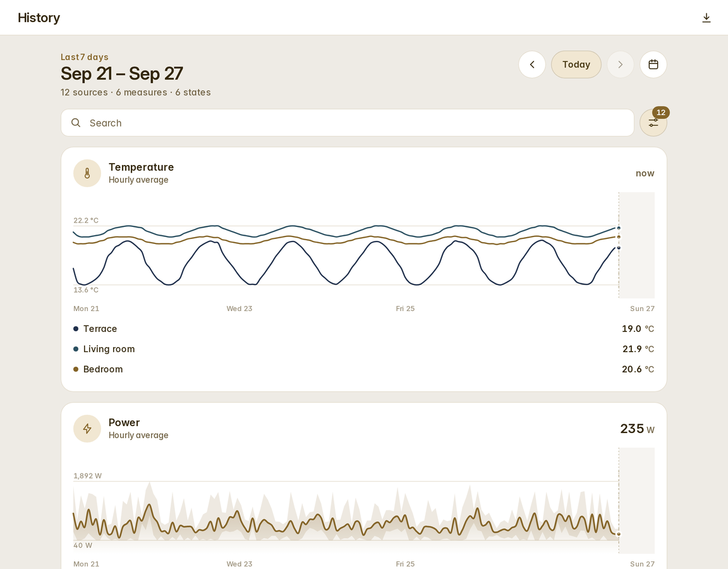Click '12 sources · 6 measures · 6 states' summary
This screenshot has height=569, width=728.
click(136, 92)
